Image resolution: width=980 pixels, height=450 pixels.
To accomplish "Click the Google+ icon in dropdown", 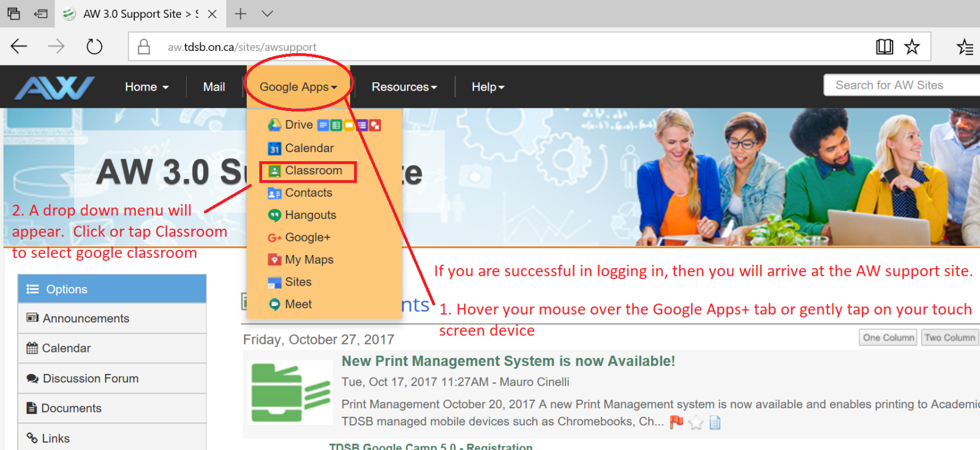I will point(274,238).
